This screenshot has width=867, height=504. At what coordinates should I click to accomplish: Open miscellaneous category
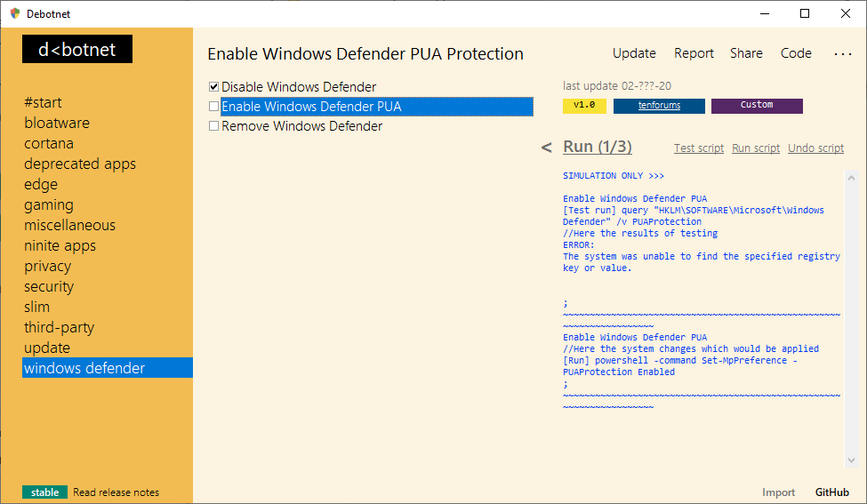pos(69,225)
